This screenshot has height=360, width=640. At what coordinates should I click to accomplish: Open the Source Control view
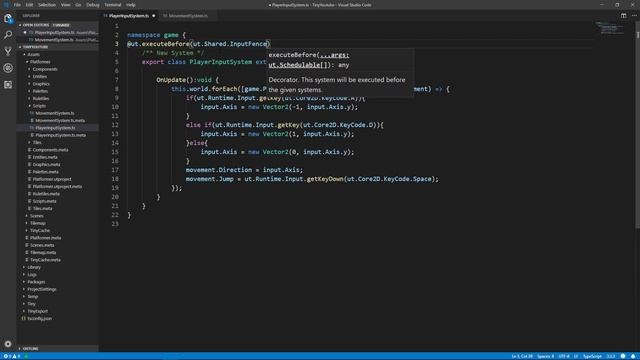click(x=8, y=51)
